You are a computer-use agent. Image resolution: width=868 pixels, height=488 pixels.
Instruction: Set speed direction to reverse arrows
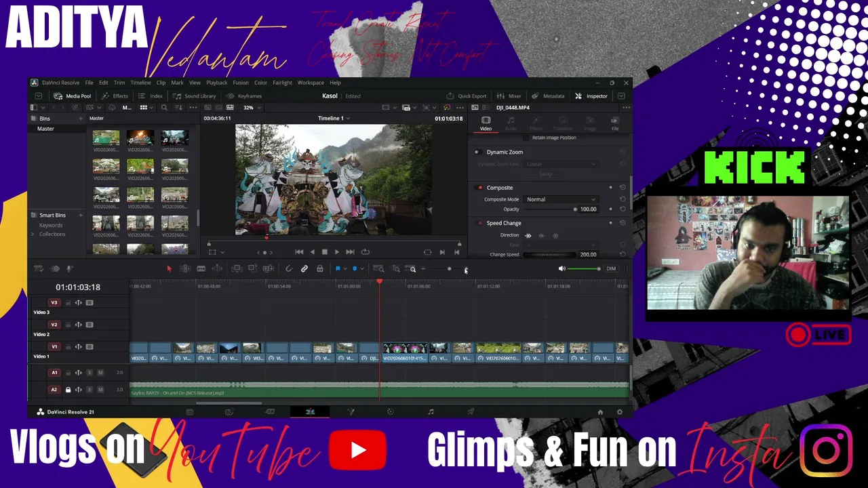(x=541, y=235)
